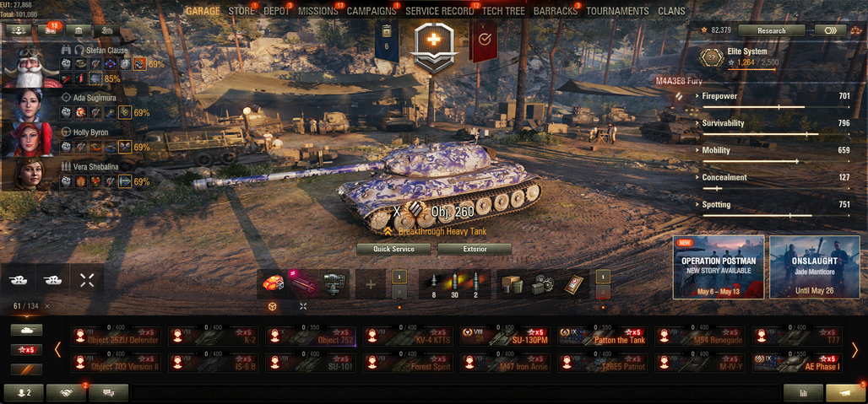Viewport: 868px width, 404px height.
Task: Click the fullscreen arrows icon beside tank silhouettes
Action: coord(87,280)
